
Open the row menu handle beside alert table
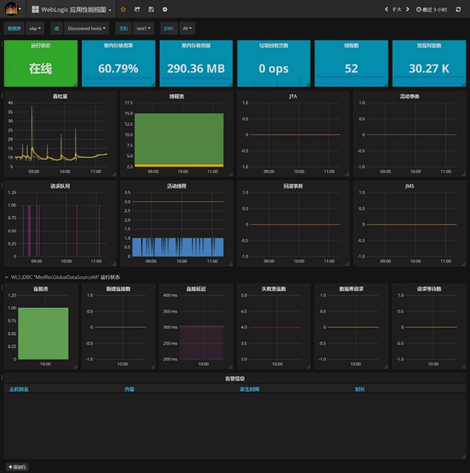pos(2,377)
